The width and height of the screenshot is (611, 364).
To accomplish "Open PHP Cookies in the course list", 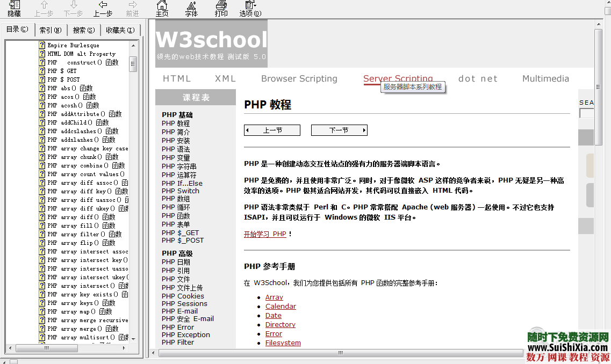I will coord(183,296).
